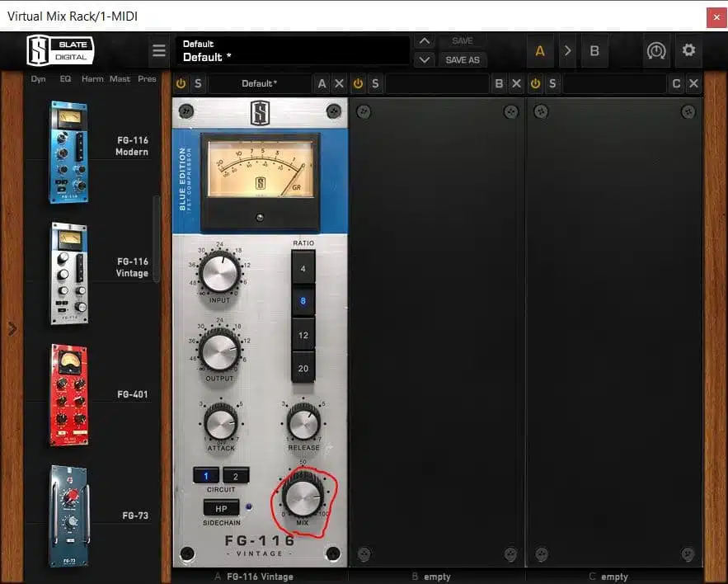Click the module browser scrollbar
This screenshot has width=728, height=584.
tap(157, 239)
